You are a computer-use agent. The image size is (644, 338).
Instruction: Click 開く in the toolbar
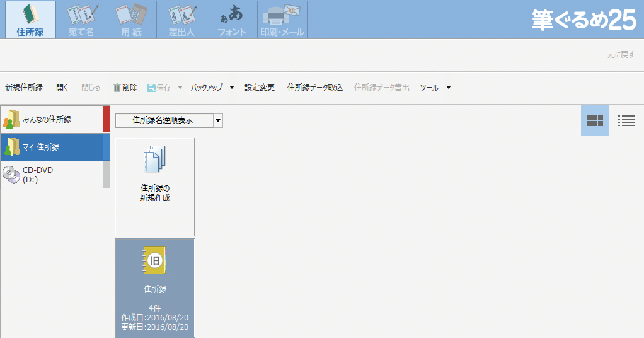click(x=62, y=87)
